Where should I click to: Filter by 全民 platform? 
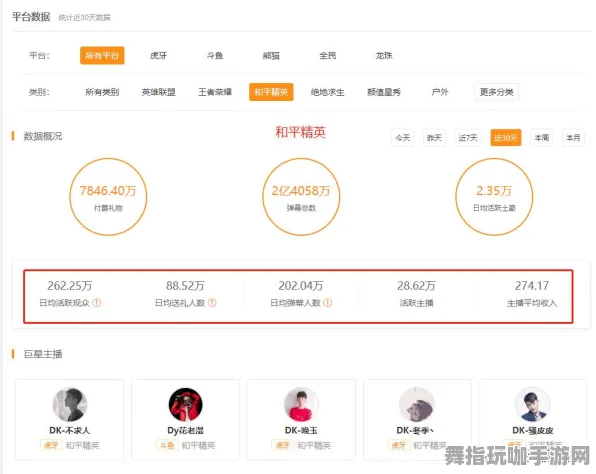pos(327,55)
